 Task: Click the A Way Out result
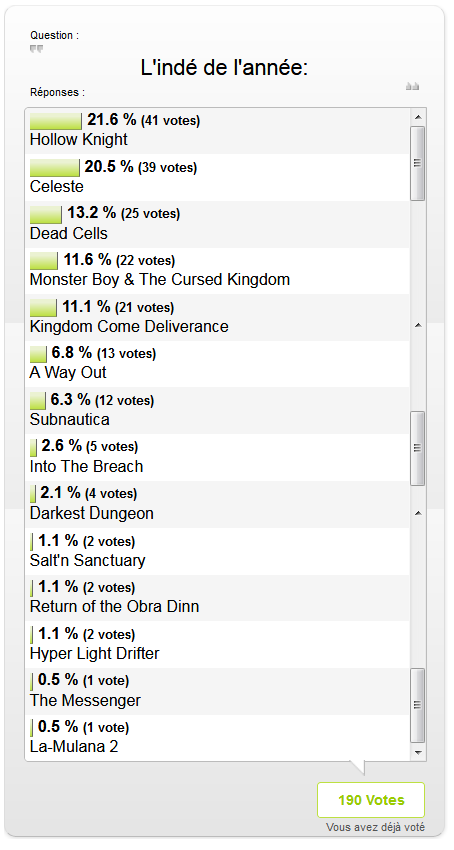pyautogui.click(x=217, y=364)
